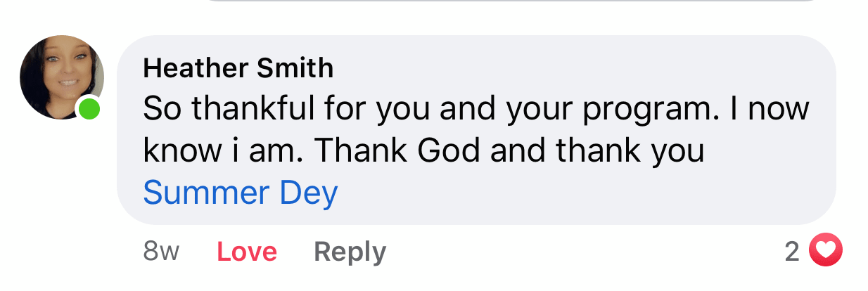Reply to Heather Smith's comment
The width and height of the screenshot is (868, 291).
point(350,251)
